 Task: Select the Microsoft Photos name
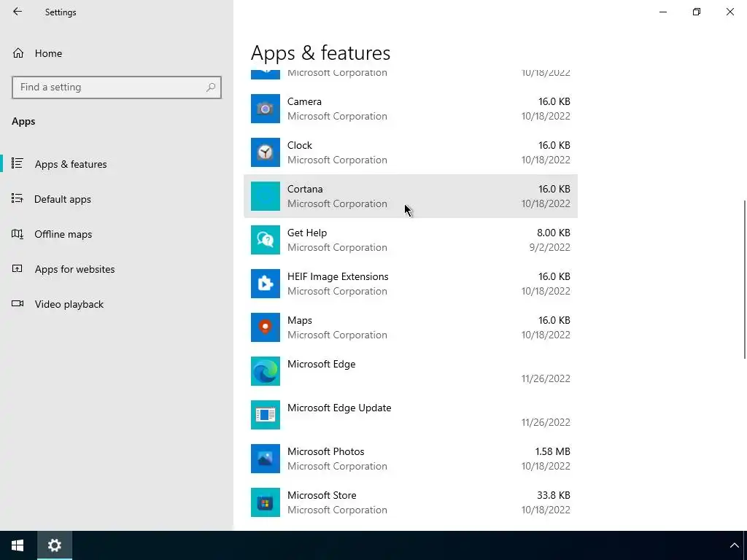click(326, 451)
